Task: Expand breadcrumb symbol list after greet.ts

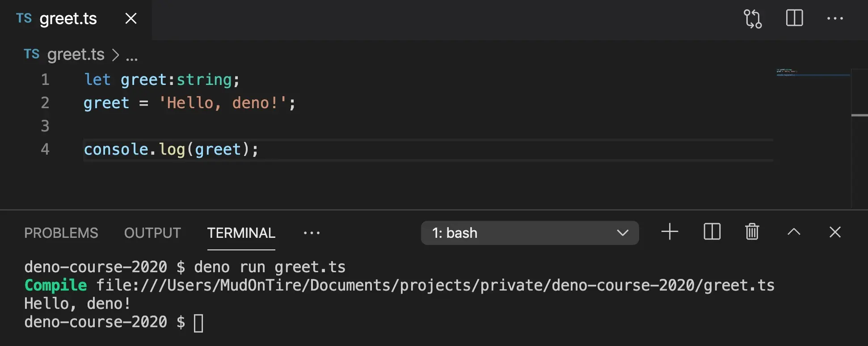Action: pos(132,55)
